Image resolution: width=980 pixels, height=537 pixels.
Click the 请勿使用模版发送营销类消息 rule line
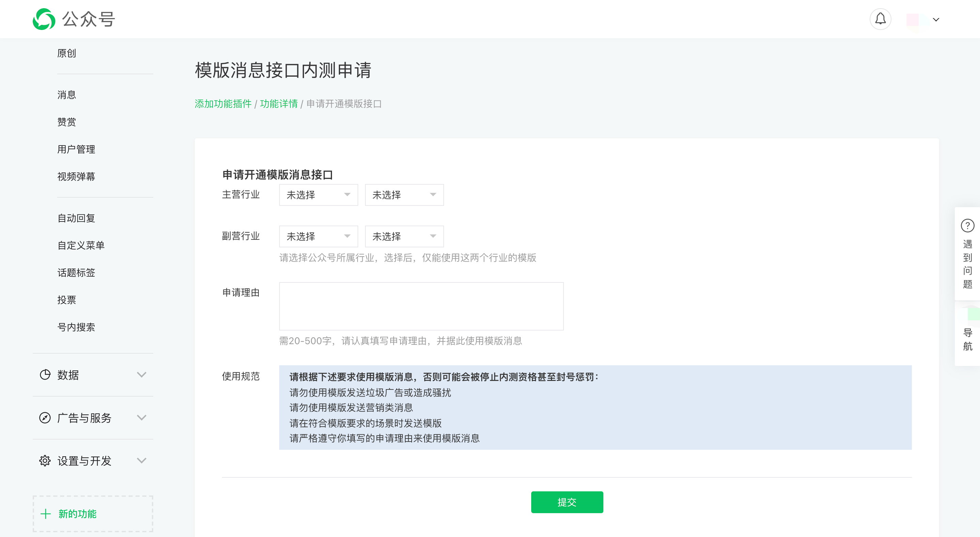click(x=351, y=408)
